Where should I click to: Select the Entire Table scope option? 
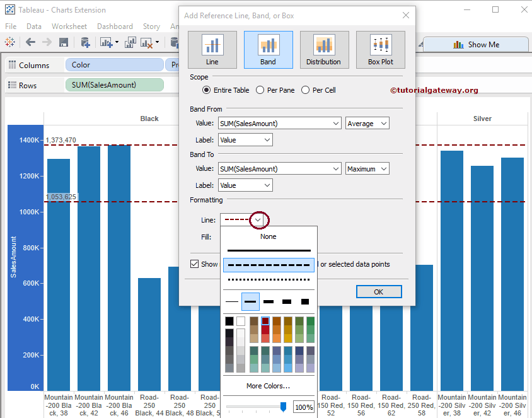206,90
